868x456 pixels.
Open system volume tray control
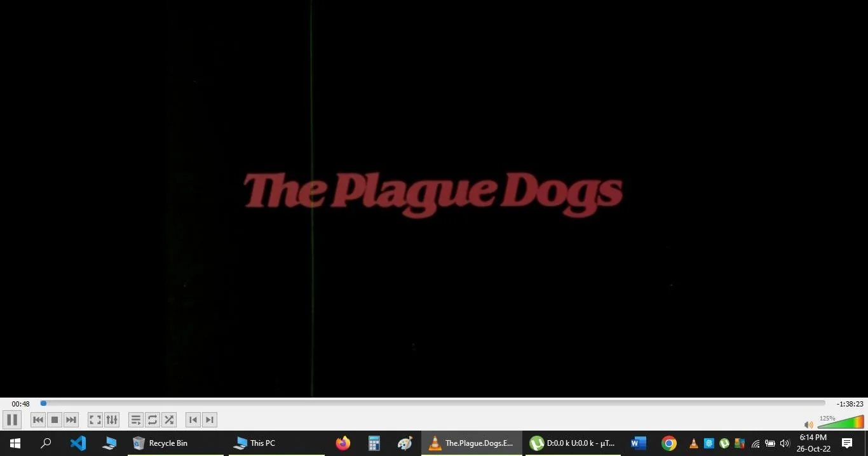785,443
